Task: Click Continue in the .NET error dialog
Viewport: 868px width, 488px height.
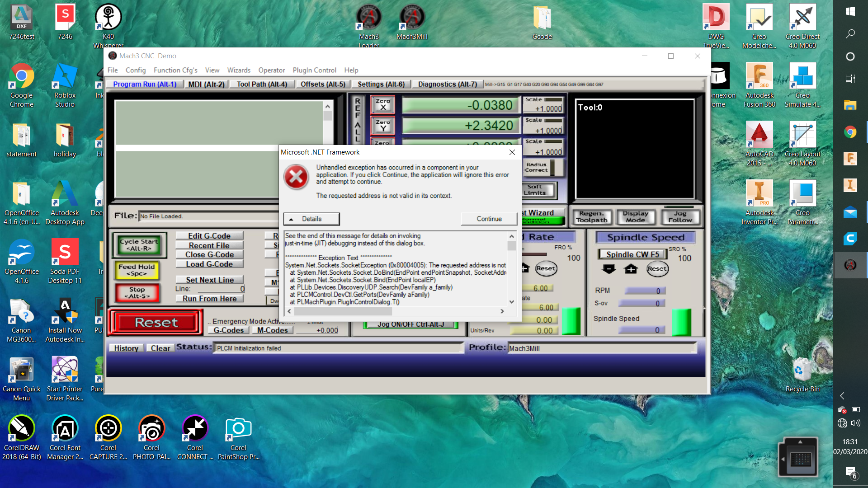Action: pos(489,219)
